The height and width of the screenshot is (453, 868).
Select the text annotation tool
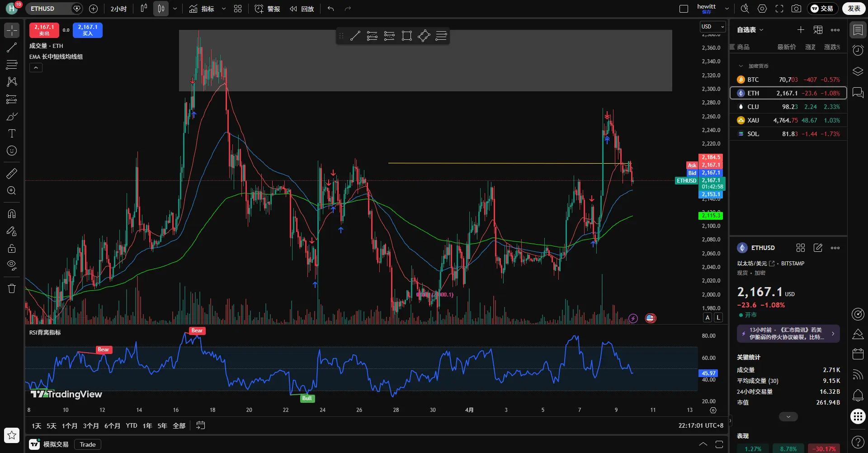tap(12, 133)
